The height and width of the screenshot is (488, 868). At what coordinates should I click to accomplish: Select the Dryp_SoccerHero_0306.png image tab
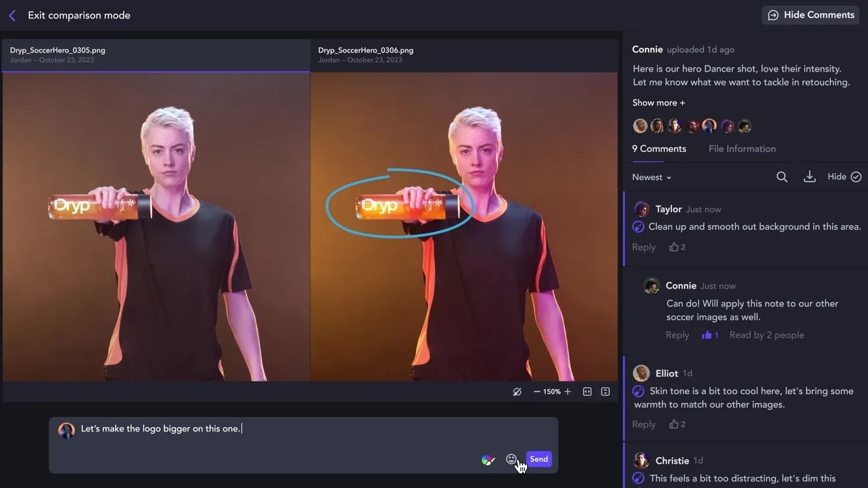(464, 55)
